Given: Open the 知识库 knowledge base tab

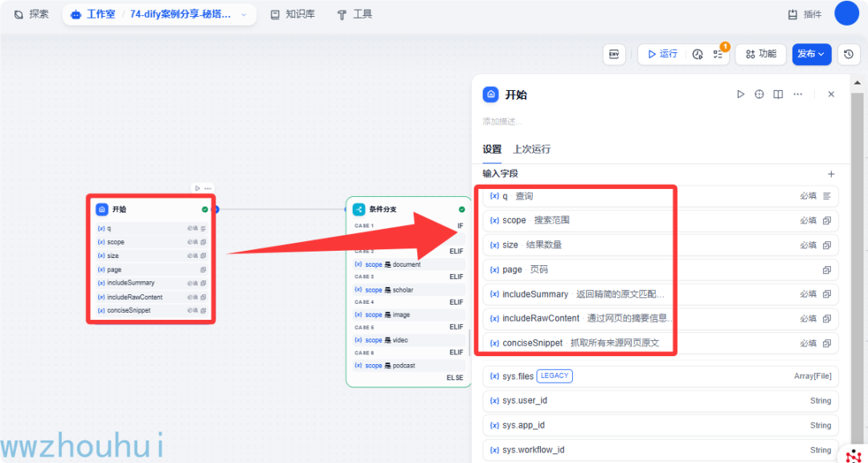Looking at the screenshot, I should pos(293,14).
